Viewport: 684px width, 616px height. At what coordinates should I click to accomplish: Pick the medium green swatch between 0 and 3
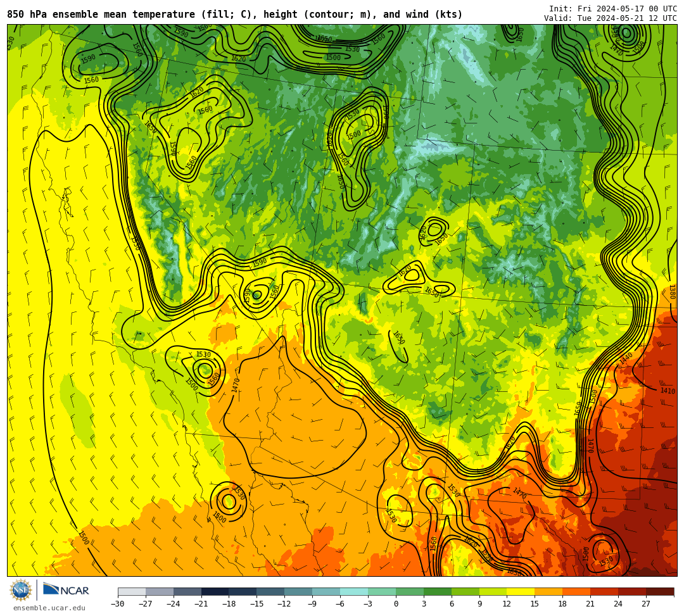pos(410,591)
